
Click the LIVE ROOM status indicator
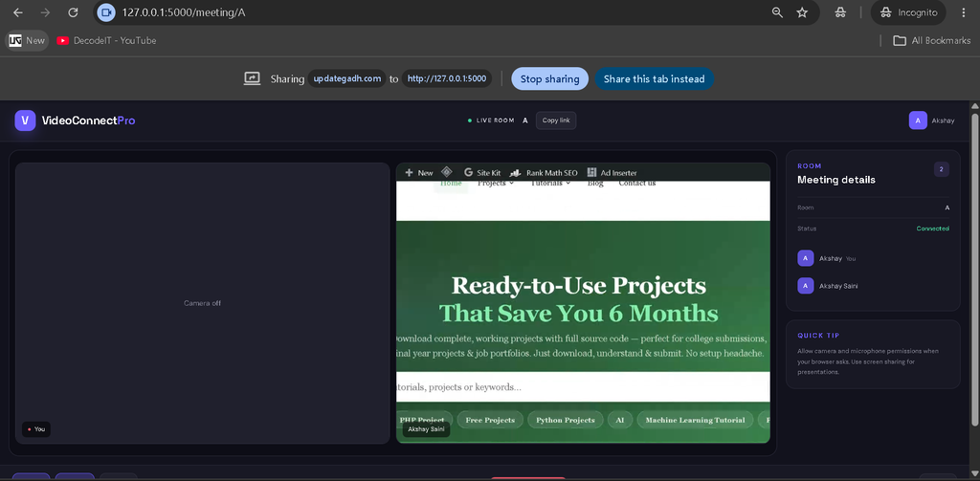(x=491, y=120)
